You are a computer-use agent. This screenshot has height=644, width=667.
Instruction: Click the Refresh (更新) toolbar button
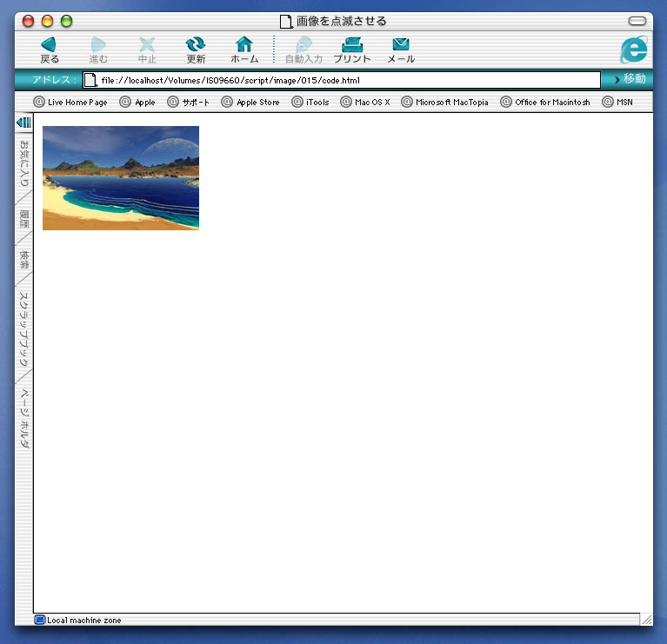pos(196,50)
